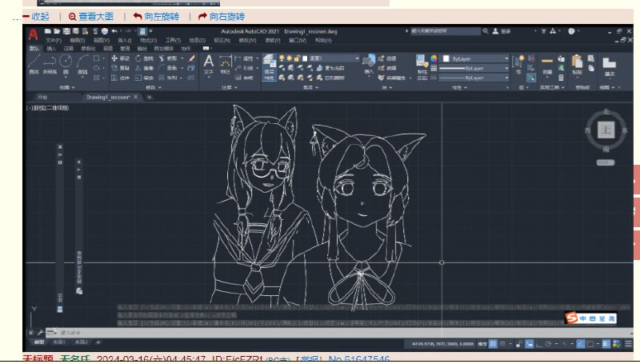640x364 pixels.
Task: Toggle layer lock padlock icon
Action: pos(297,58)
